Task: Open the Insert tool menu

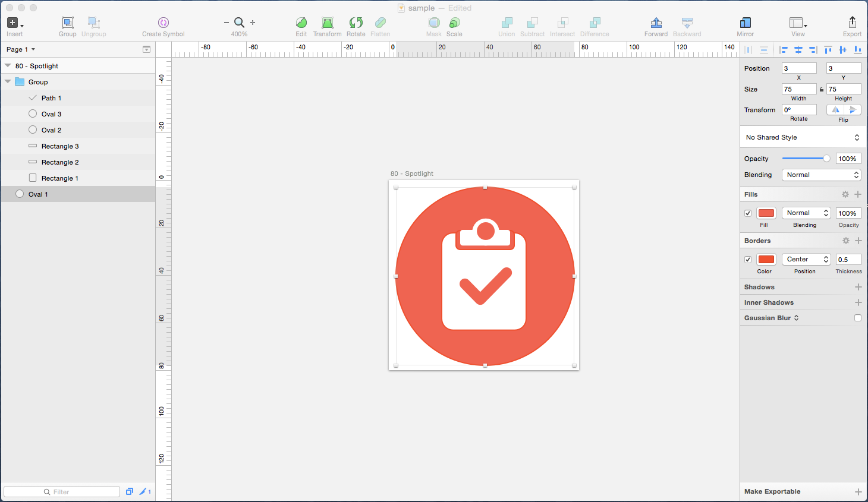Action: click(15, 23)
